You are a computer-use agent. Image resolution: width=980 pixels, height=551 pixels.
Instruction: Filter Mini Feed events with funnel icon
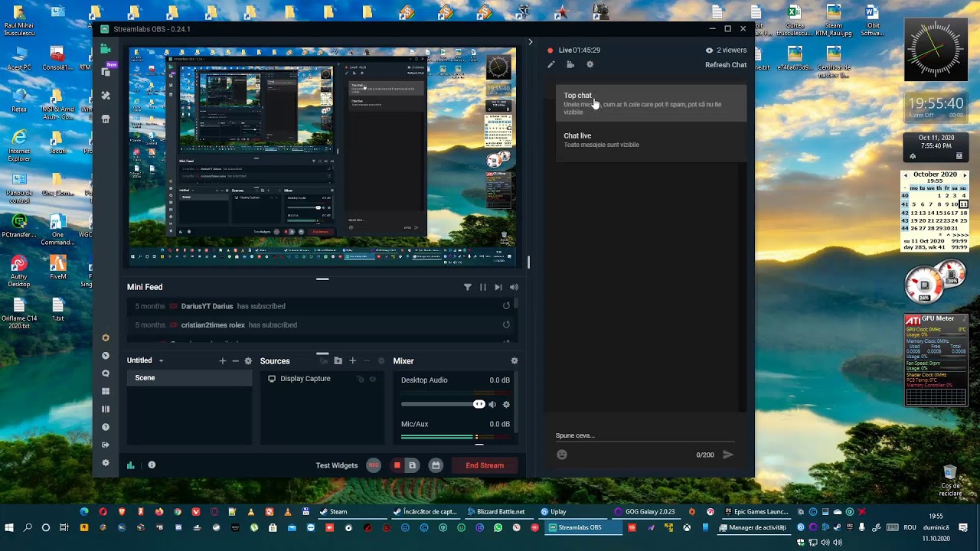coord(467,287)
